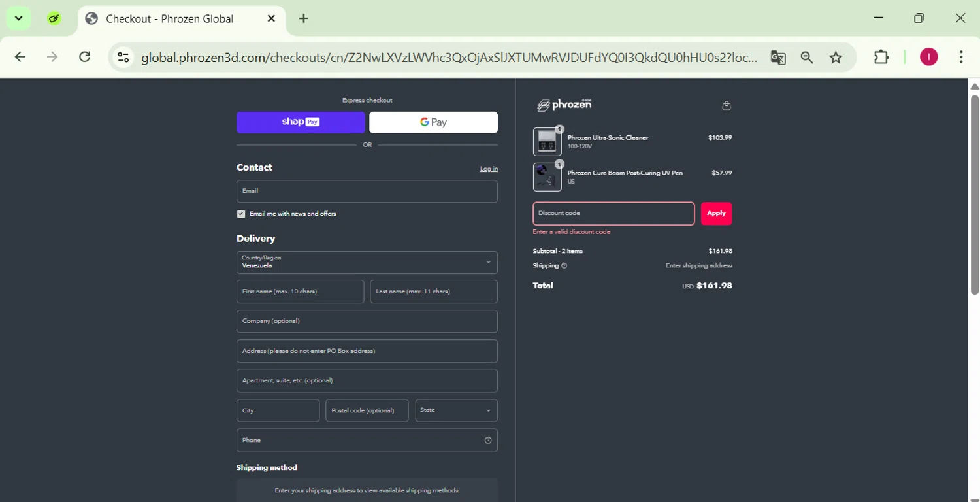The width and height of the screenshot is (980, 502).
Task: Click 'Enter shipping address' text
Action: pos(698,266)
